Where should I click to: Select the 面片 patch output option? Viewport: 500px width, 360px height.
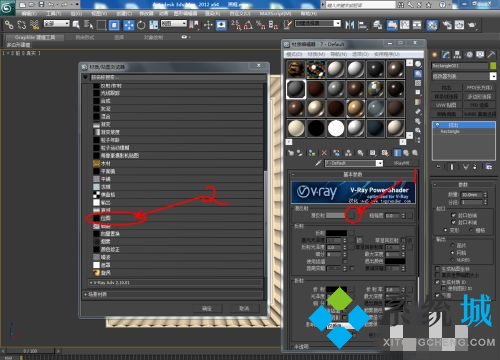pyautogui.click(x=452, y=245)
